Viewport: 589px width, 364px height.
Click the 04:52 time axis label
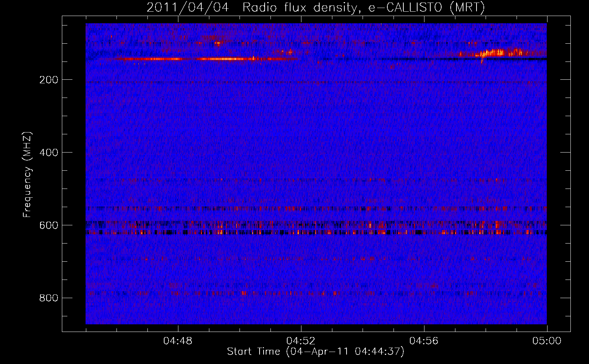[x=301, y=341]
